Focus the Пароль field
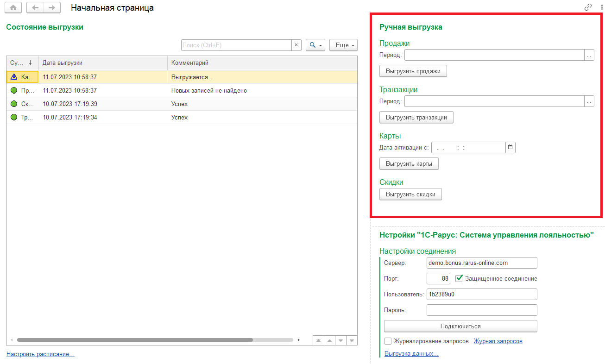 pyautogui.click(x=482, y=310)
